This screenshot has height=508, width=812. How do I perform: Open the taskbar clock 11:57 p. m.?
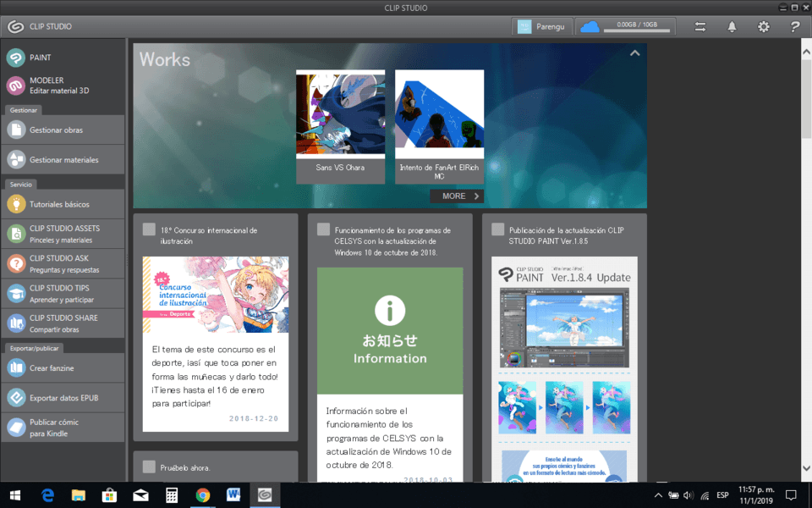[756, 495]
